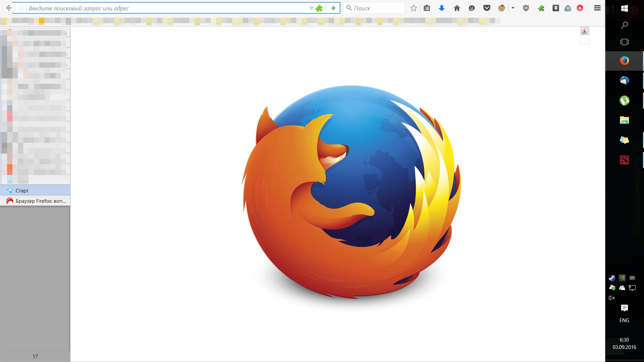
Task: Open the bookmarks list icon
Action: tap(427, 8)
